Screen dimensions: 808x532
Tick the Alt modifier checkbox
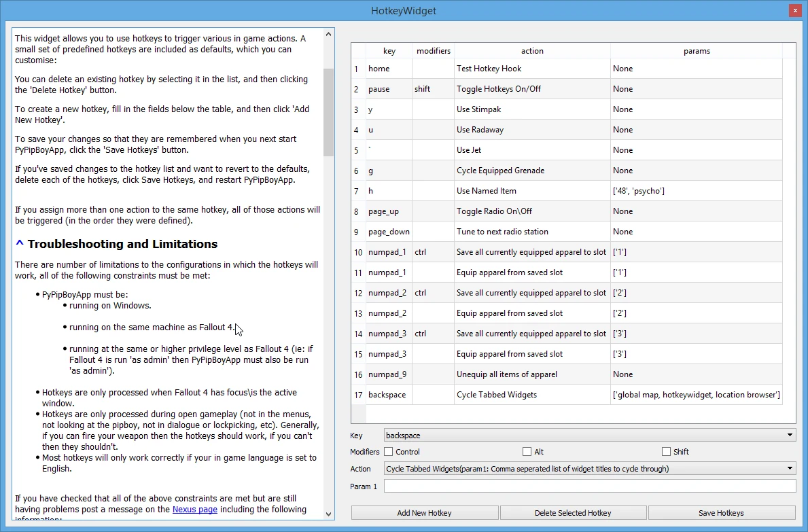point(527,452)
